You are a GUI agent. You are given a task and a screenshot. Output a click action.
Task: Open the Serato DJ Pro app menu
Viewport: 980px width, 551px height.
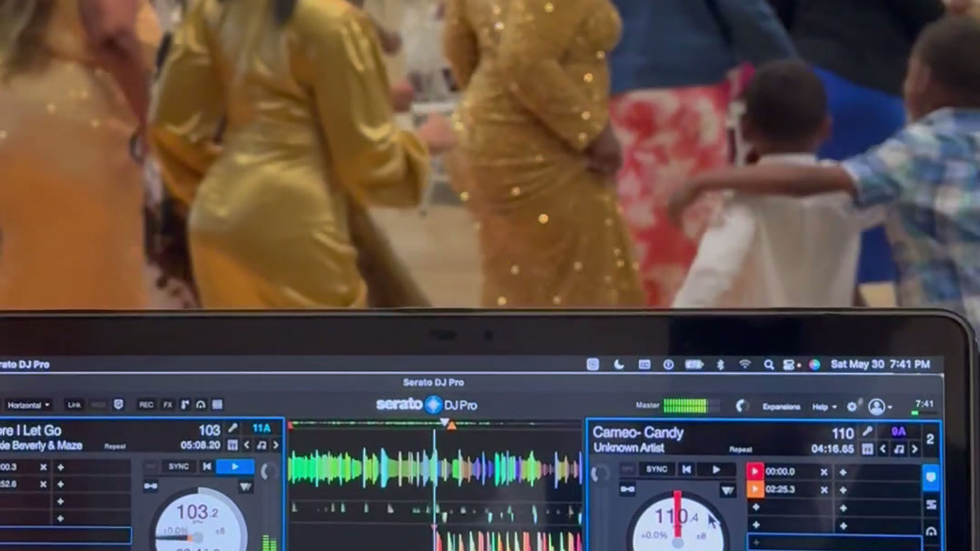[24, 364]
